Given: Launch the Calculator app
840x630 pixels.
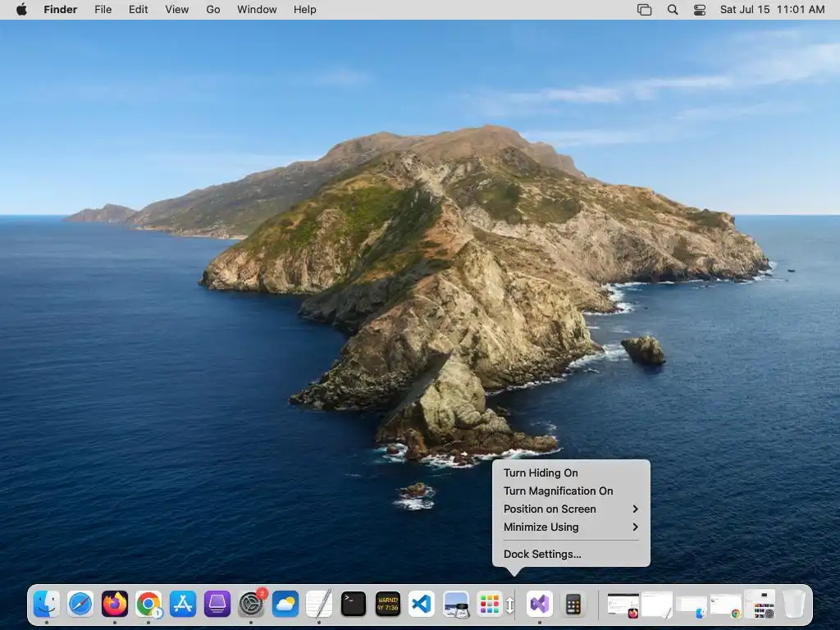Looking at the screenshot, I should (x=573, y=605).
